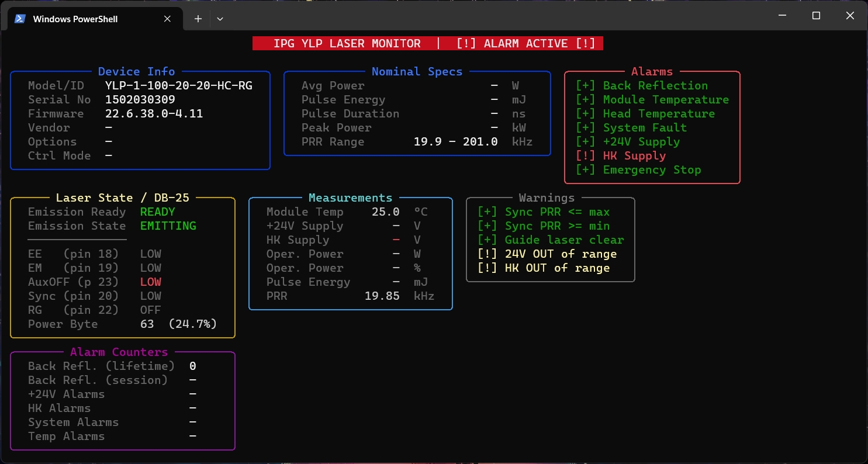Click the [!] marker beside HK Supply alarm
This screenshot has height=464, width=868.
point(585,156)
